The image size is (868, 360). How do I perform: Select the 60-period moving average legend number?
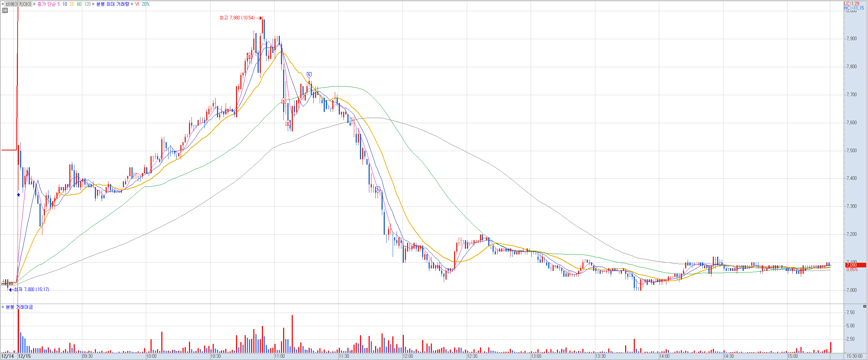tap(79, 4)
